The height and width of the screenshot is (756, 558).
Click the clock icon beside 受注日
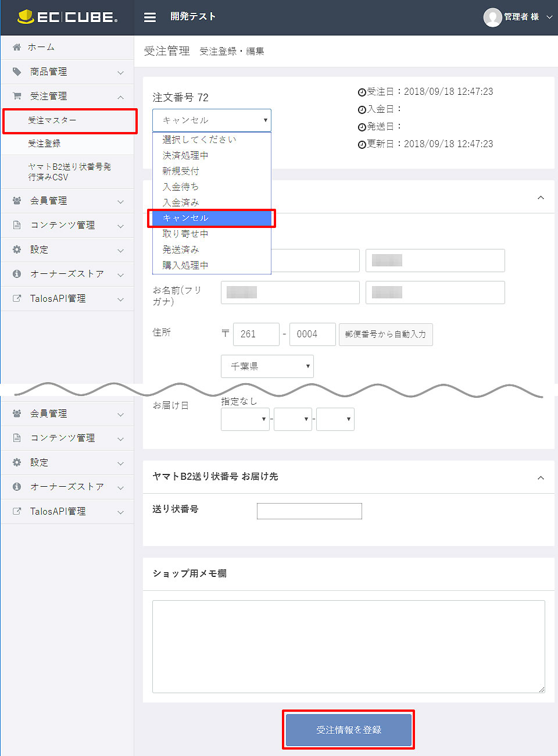pos(362,92)
